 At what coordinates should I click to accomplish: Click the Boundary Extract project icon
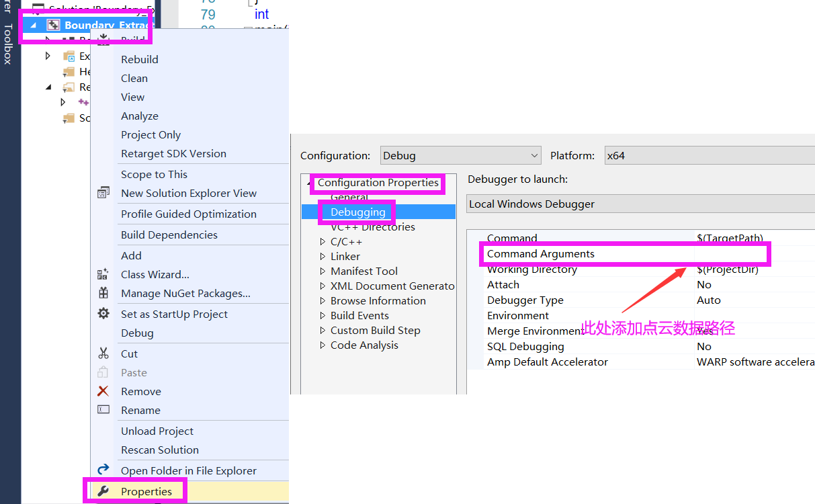tap(53, 26)
